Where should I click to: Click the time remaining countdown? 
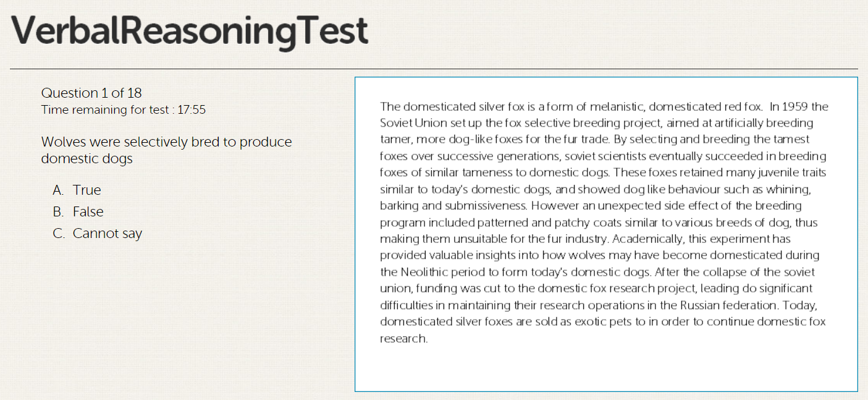tap(124, 110)
